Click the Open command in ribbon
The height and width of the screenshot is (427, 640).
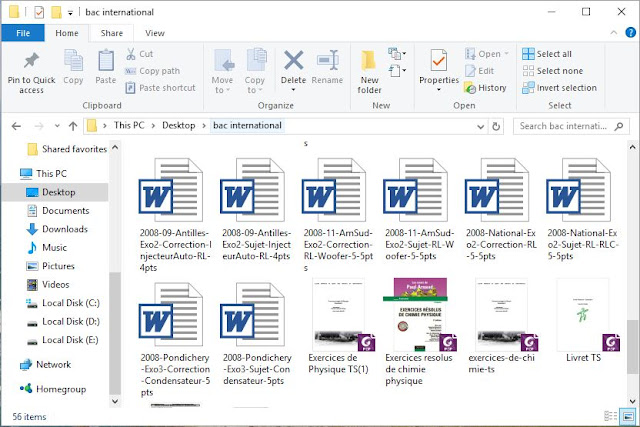click(x=486, y=54)
